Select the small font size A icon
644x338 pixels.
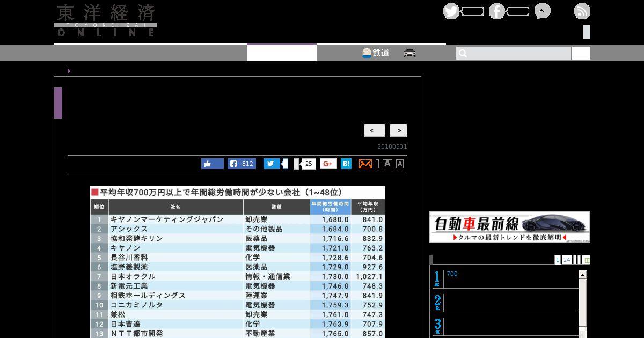[x=400, y=164]
